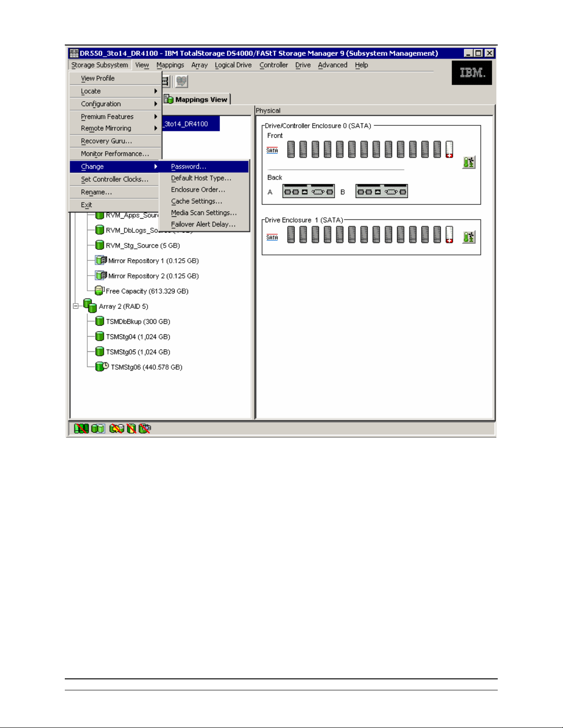Image resolution: width=563 pixels, height=728 pixels.
Task: Expand the Configuration submenu
Action: [115, 104]
